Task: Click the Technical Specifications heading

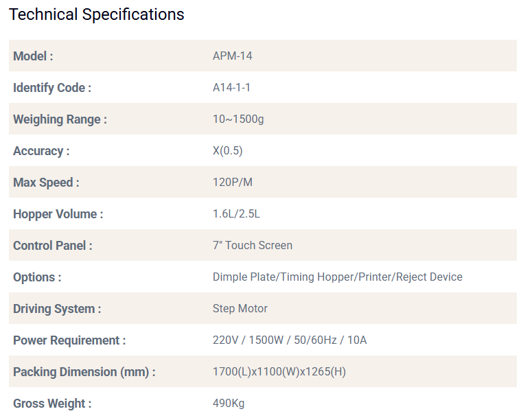Action: click(97, 14)
